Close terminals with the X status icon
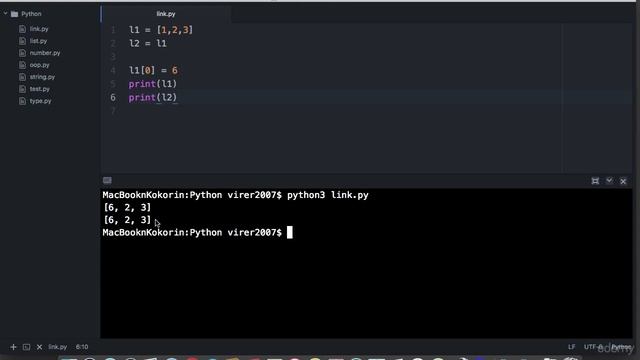This screenshot has height=360, width=640. point(39,347)
